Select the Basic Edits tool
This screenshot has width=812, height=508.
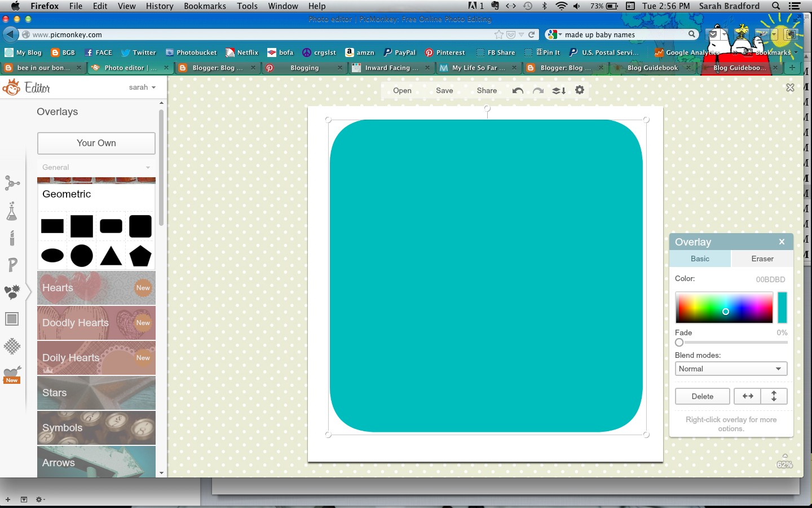12,183
